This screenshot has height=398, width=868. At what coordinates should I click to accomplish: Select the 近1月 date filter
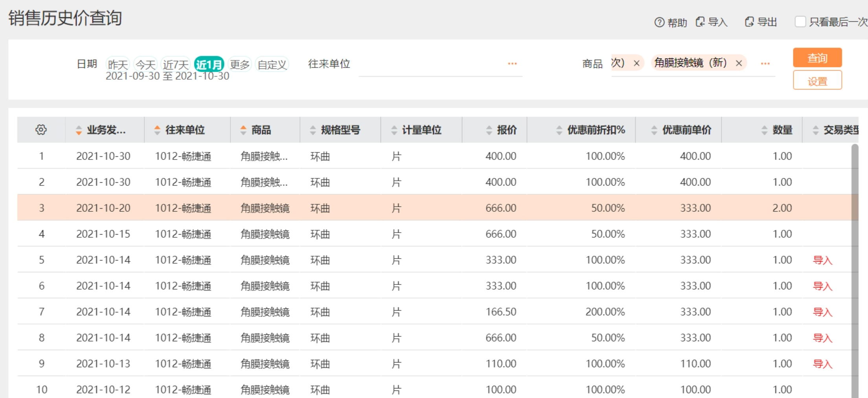(x=209, y=64)
